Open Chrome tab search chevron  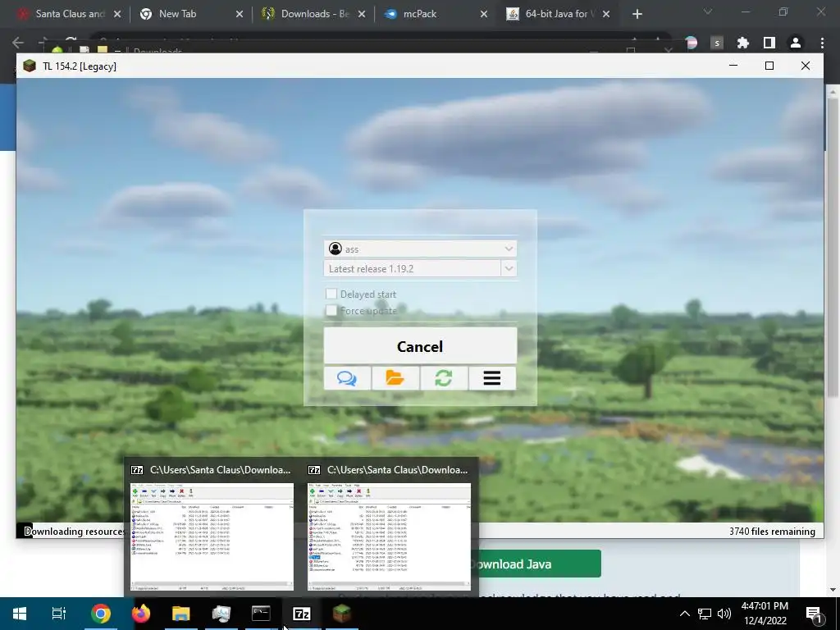pos(708,11)
